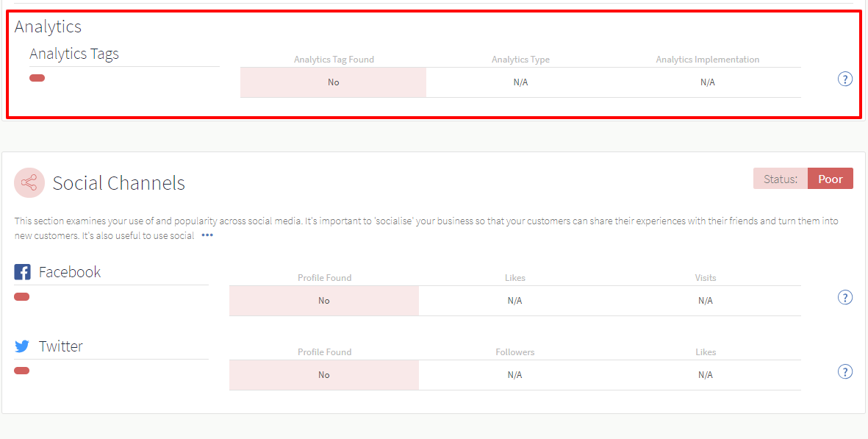868x439 pixels.
Task: Click the Facebook Likes N/A value
Action: [514, 301]
